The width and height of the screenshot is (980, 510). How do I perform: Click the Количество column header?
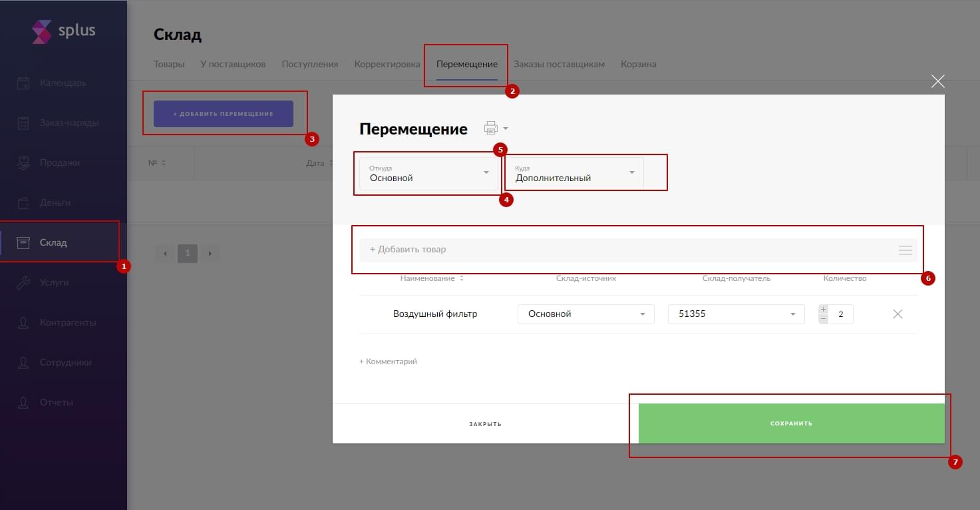click(x=845, y=278)
